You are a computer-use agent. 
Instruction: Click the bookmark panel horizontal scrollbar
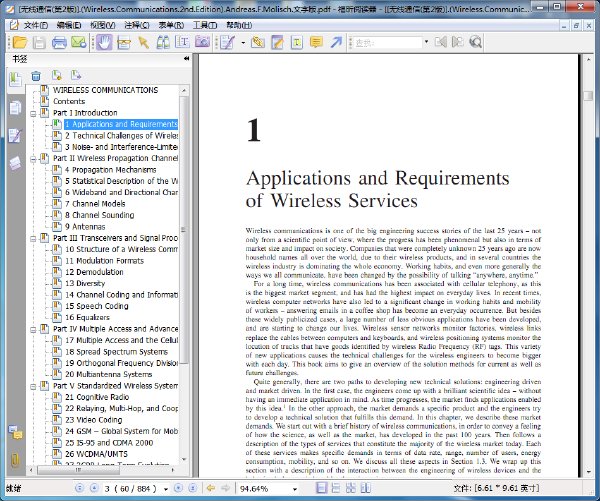pyautogui.click(x=79, y=470)
